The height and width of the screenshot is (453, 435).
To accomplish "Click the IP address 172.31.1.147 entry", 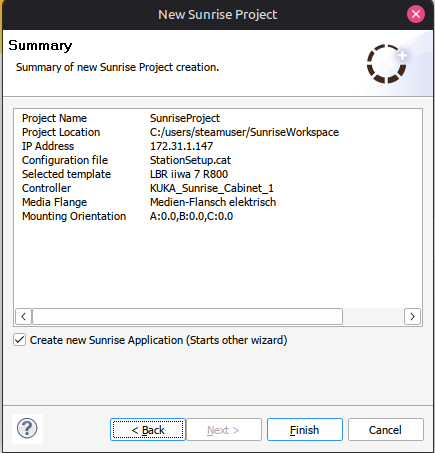I will [x=181, y=146].
